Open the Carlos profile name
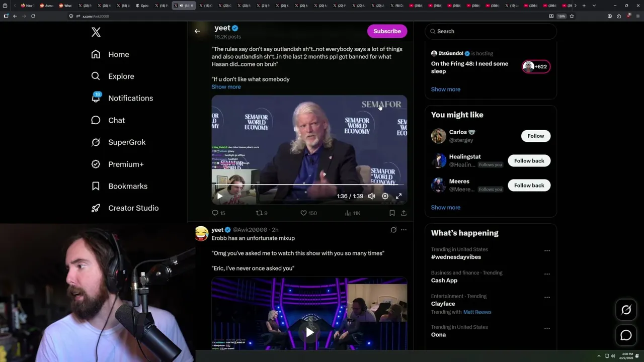The height and width of the screenshot is (362, 644). tap(458, 132)
